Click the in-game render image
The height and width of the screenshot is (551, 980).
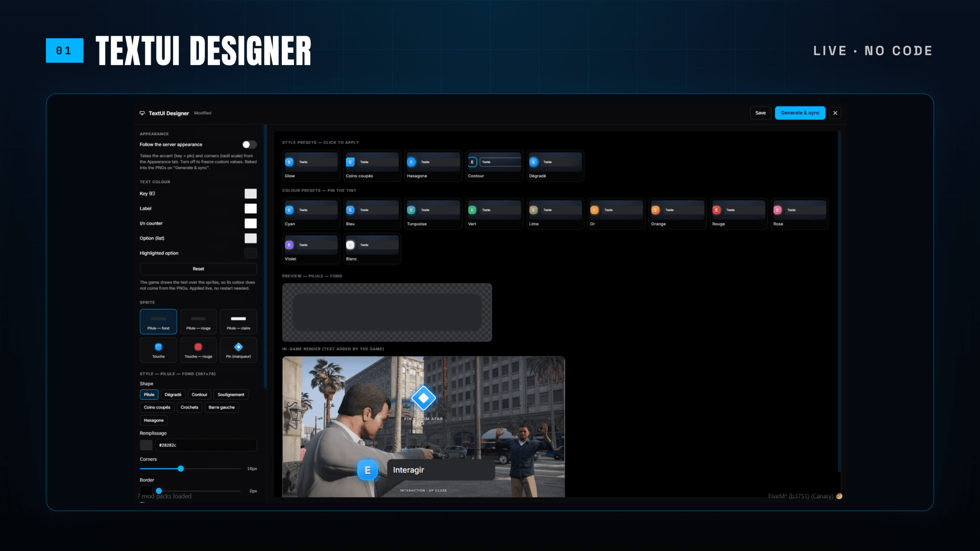pyautogui.click(x=423, y=427)
